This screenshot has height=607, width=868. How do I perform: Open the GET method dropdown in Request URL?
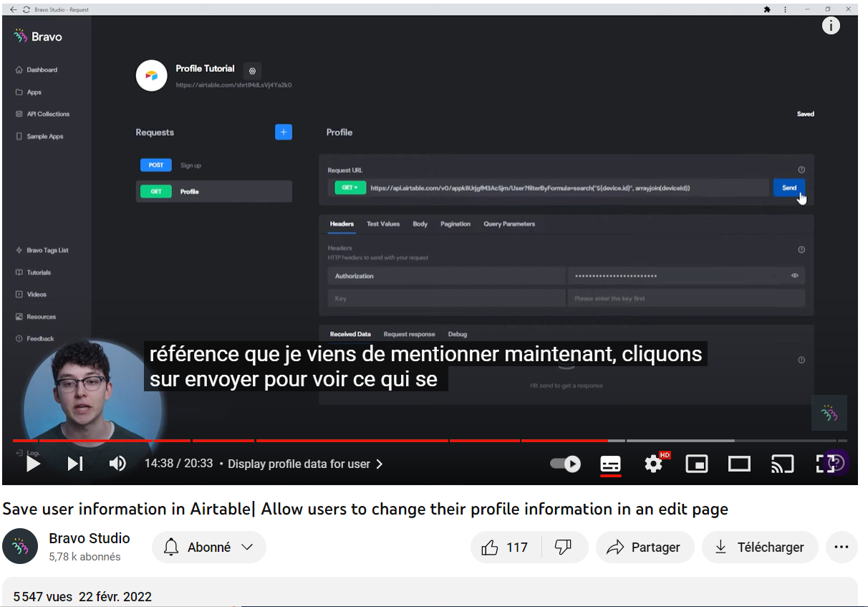click(350, 188)
